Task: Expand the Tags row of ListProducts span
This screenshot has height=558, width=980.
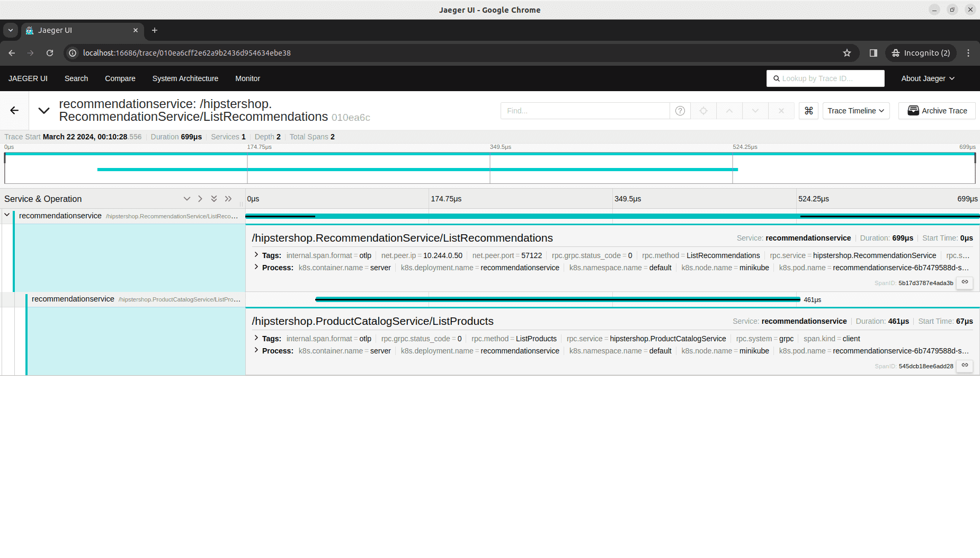Action: point(256,339)
